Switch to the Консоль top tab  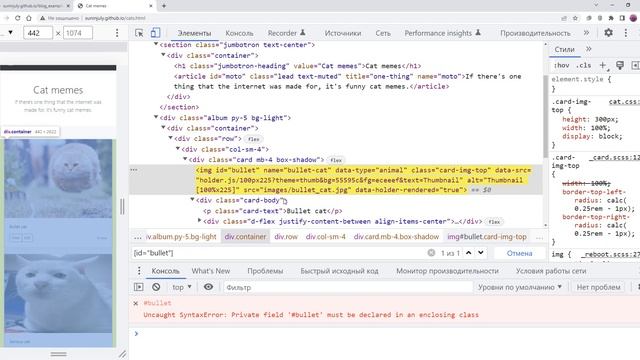(239, 33)
